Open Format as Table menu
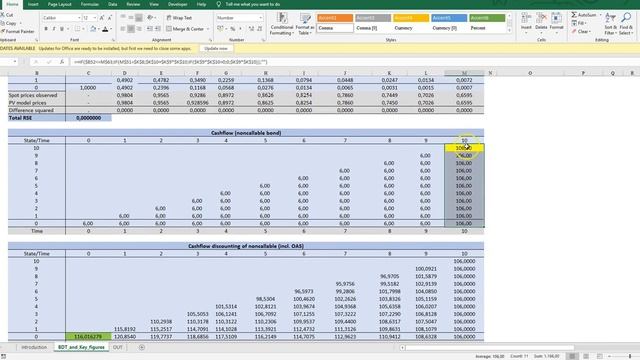This screenshot has width=640, height=360. [305, 23]
